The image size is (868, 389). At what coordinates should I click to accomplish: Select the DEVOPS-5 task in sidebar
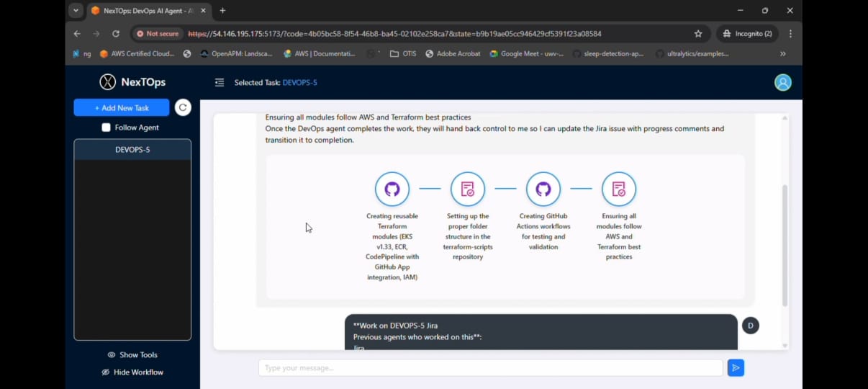(x=132, y=150)
